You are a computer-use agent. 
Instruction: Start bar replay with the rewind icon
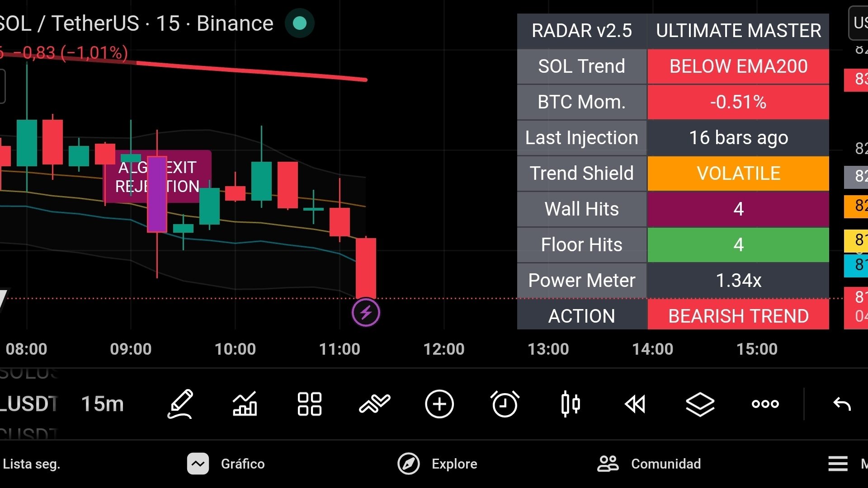(x=635, y=404)
